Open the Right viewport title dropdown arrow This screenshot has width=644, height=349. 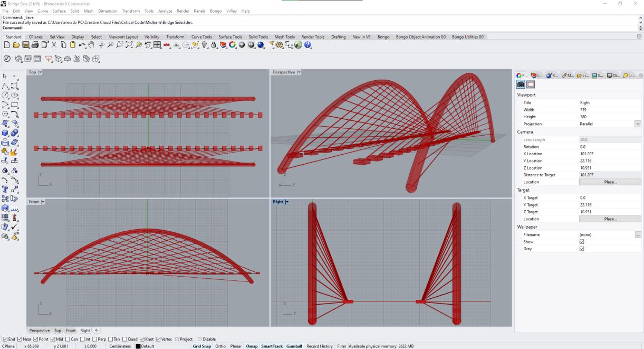[287, 202]
